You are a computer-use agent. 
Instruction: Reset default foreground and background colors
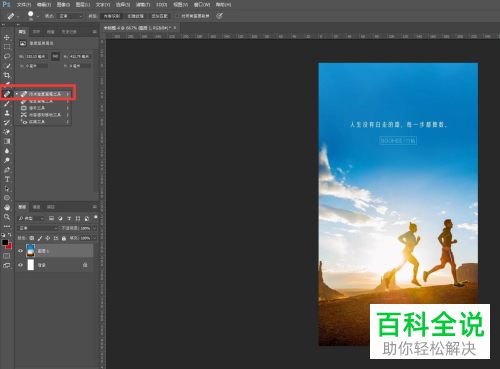[x=4, y=235]
